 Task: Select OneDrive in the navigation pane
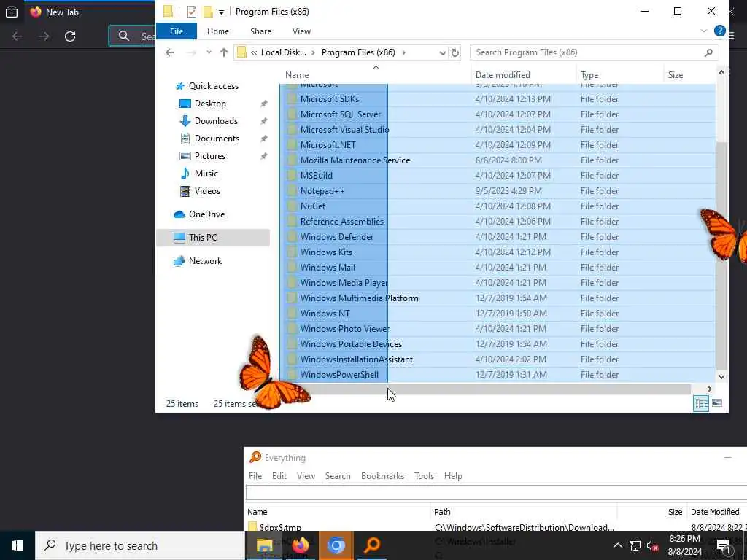(x=206, y=214)
